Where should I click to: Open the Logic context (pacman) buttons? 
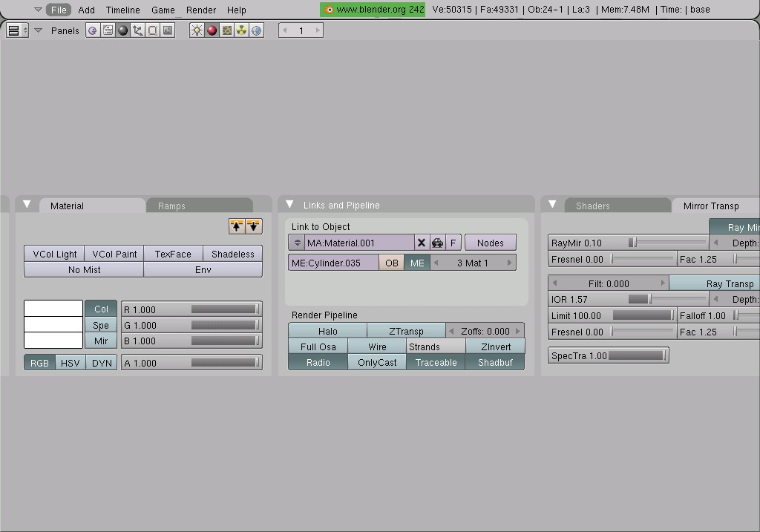[93, 30]
